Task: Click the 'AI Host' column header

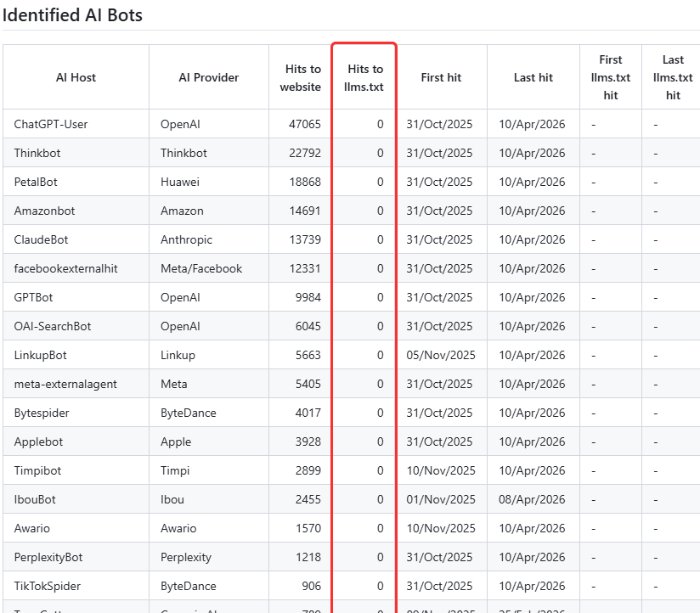Action: point(76,77)
